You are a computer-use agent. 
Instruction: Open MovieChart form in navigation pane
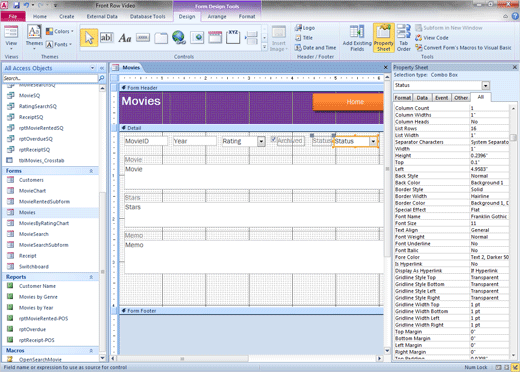tap(32, 191)
